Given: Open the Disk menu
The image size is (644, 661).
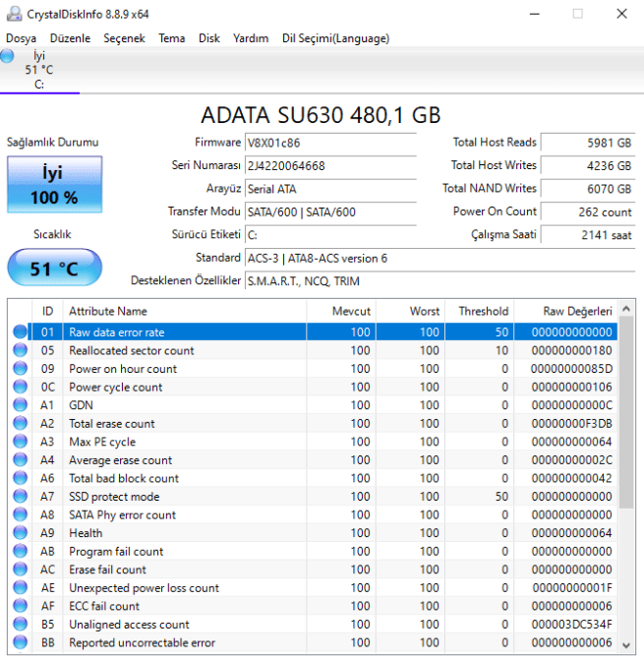Looking at the screenshot, I should tap(209, 38).
